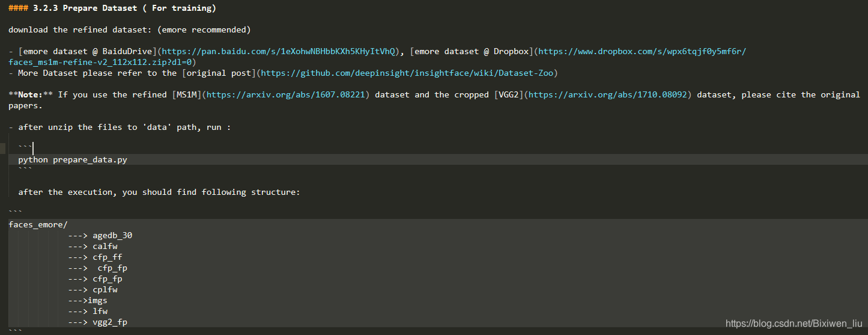Click the 'vgg2_fp' entry
The image size is (868, 335).
tap(110, 322)
